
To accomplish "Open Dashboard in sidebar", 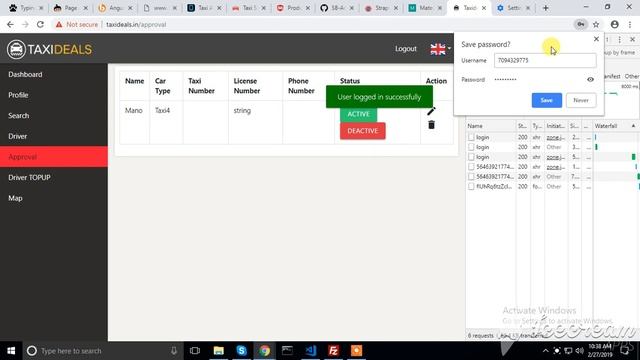I will 54,74.
